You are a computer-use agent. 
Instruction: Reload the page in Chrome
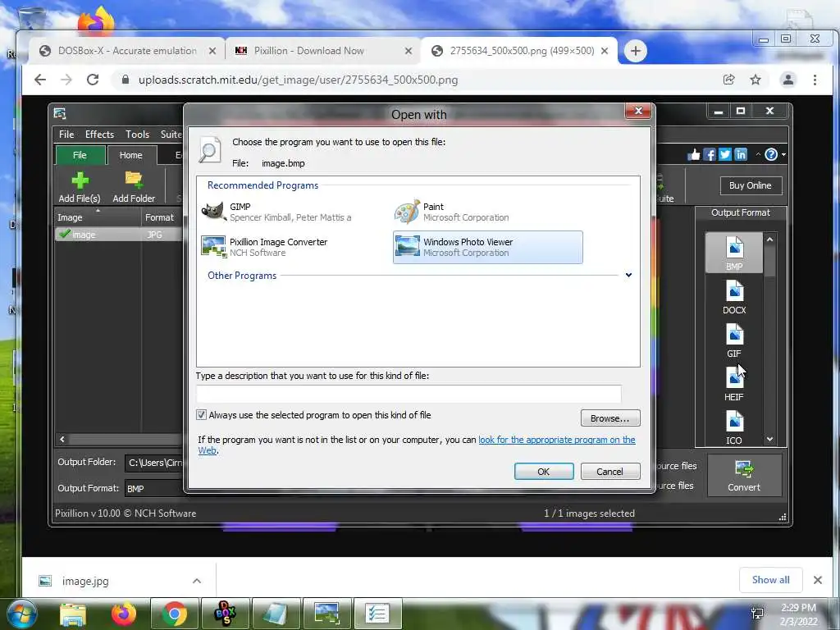[93, 80]
